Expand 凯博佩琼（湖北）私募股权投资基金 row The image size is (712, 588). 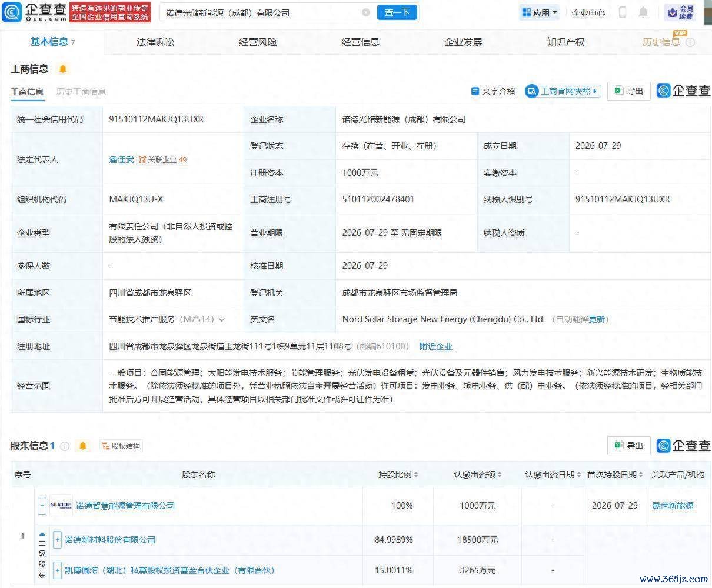(x=57, y=570)
